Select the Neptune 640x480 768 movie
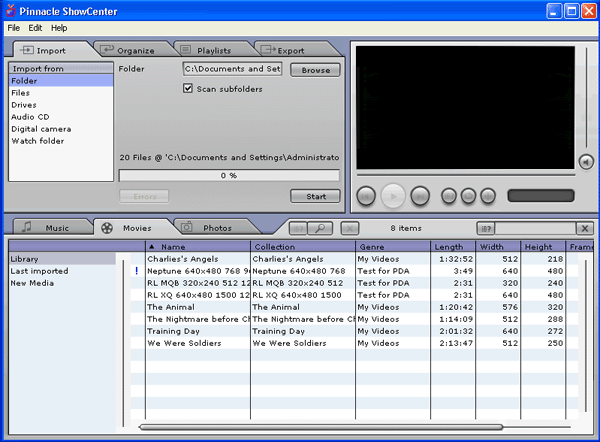Image resolution: width=600 pixels, height=442 pixels. click(354, 271)
